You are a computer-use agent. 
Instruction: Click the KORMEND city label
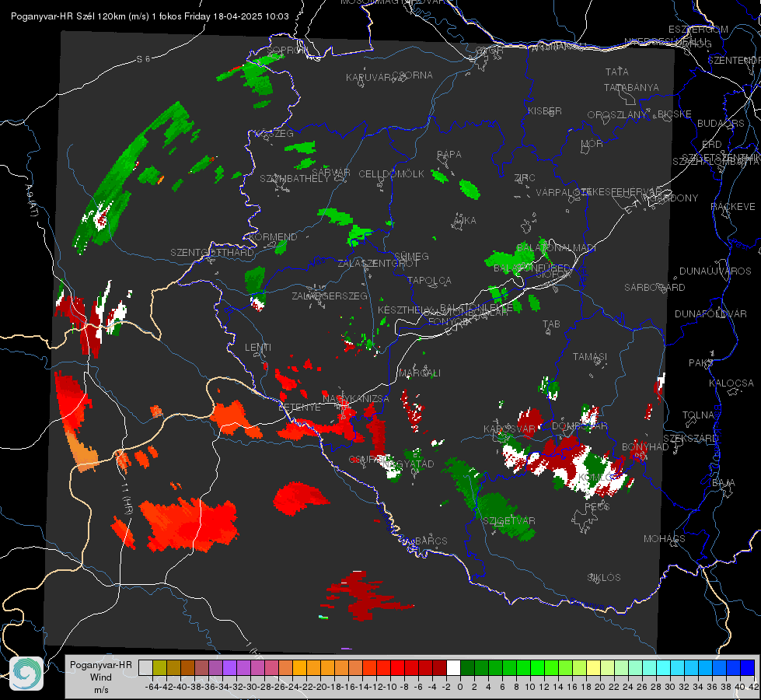[x=273, y=237]
